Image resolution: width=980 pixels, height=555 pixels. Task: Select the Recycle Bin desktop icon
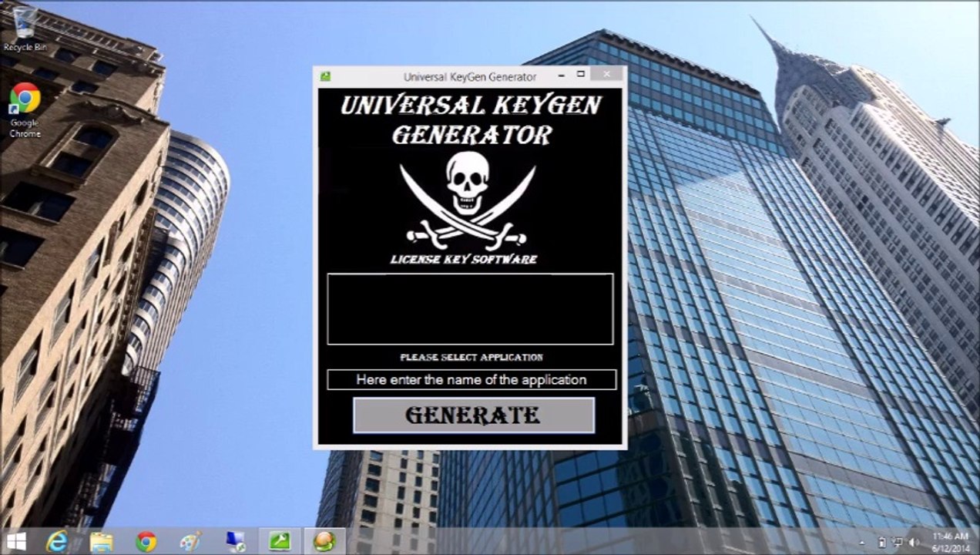click(24, 29)
